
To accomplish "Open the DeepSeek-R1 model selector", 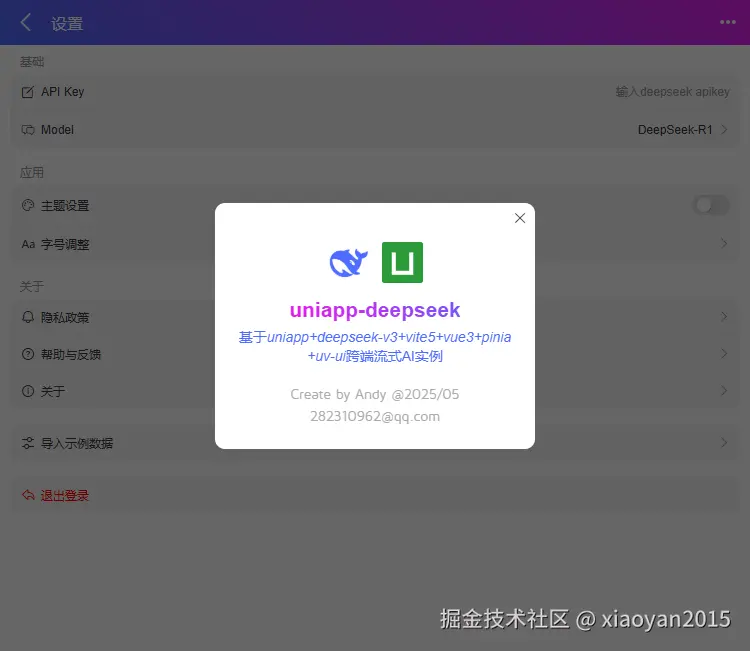I will tap(675, 130).
